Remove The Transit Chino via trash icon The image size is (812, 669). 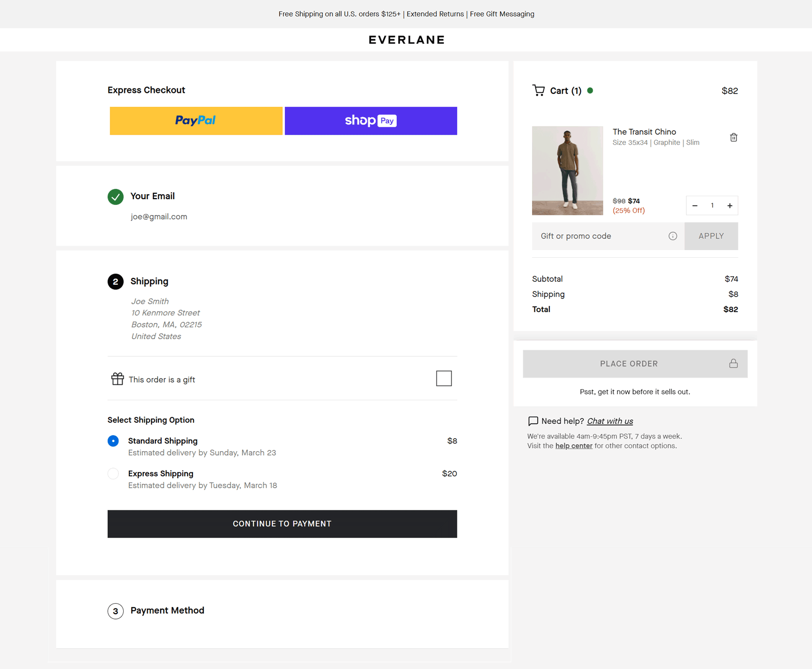(734, 138)
